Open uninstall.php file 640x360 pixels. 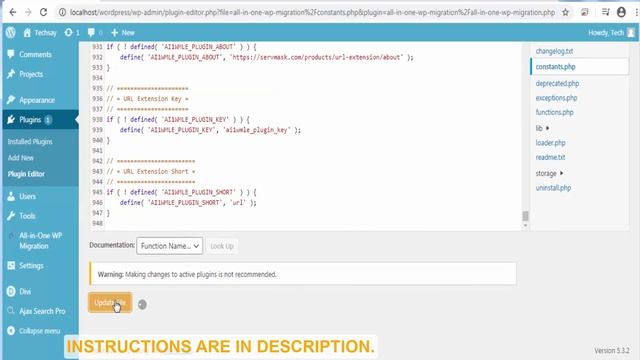[x=553, y=188]
